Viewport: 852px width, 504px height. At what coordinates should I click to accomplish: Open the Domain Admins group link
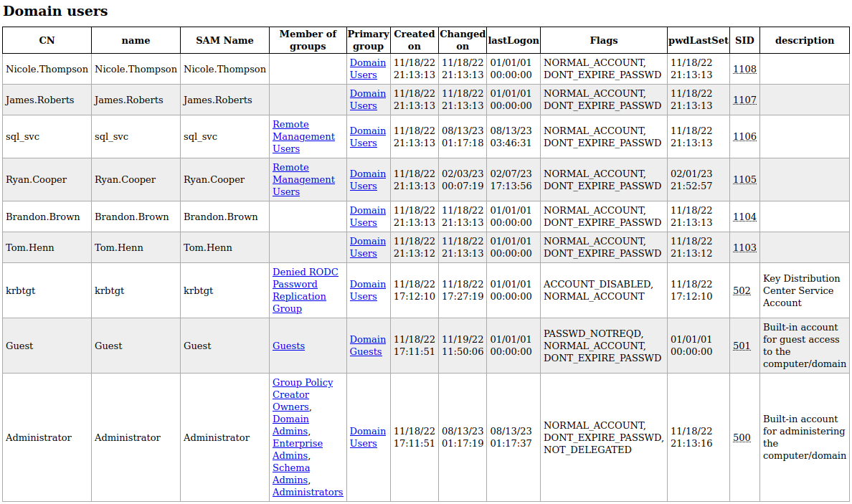tap(290, 425)
